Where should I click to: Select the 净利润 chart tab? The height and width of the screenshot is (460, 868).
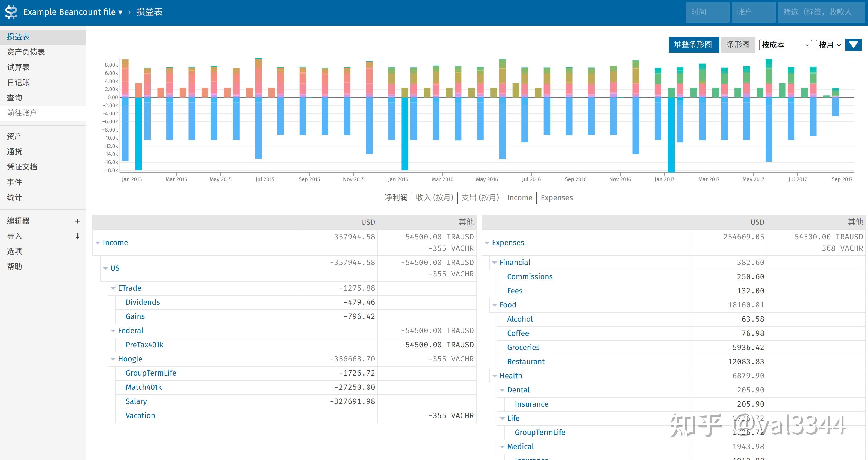[x=396, y=198]
